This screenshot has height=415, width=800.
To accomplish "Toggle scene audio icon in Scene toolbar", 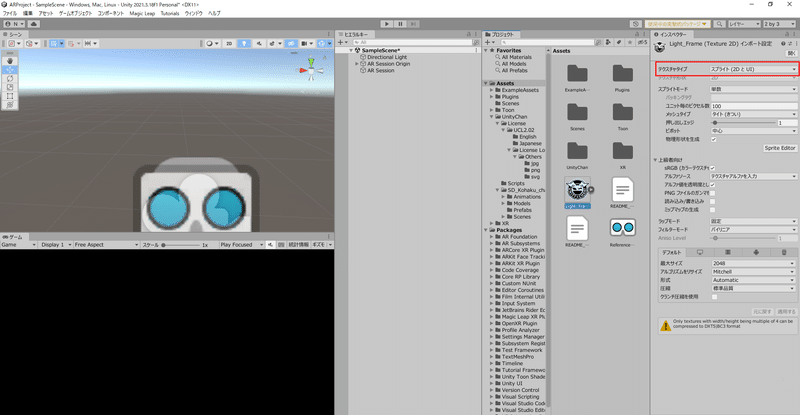I will pyautogui.click(x=259, y=43).
